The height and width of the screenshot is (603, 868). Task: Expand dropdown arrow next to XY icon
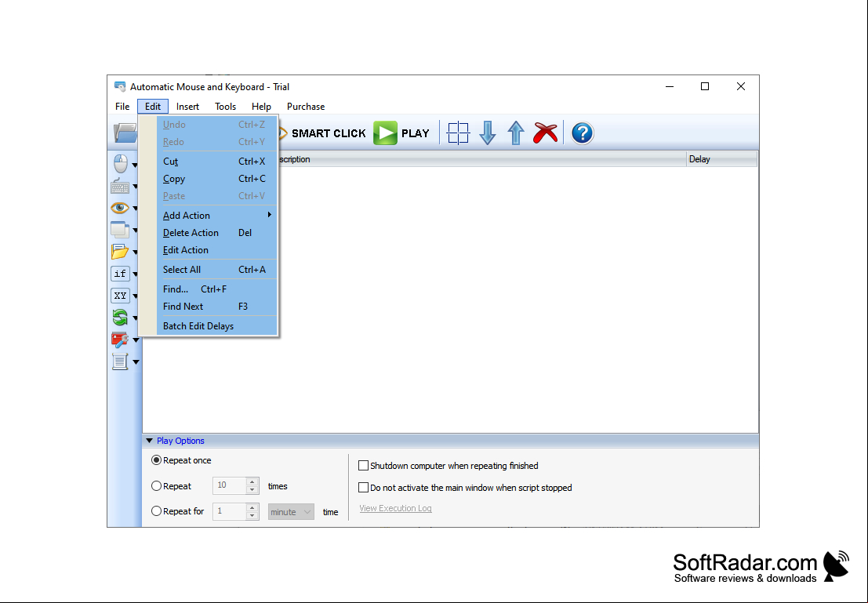coord(135,296)
